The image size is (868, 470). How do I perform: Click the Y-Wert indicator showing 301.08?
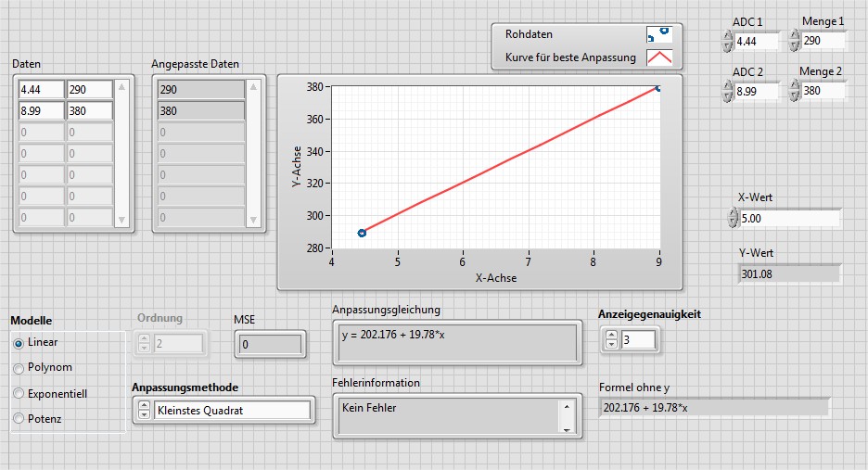click(x=789, y=274)
